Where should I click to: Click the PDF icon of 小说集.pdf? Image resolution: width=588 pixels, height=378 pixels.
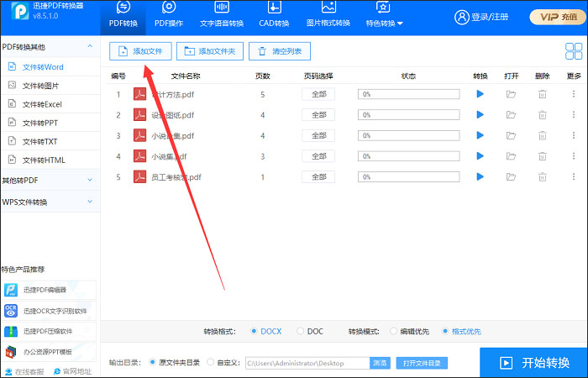point(140,156)
